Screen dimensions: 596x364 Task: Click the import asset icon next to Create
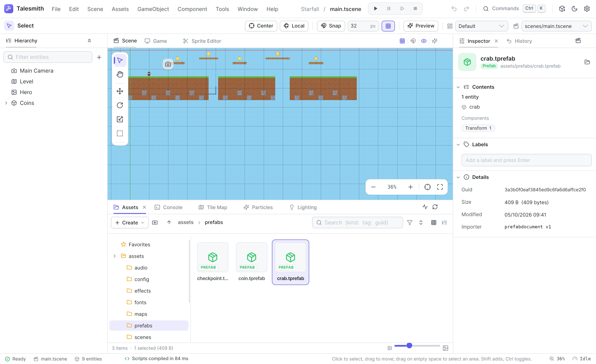[155, 222]
